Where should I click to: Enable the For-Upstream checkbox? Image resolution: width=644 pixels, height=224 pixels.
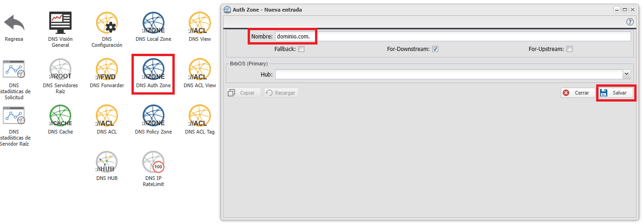569,49
